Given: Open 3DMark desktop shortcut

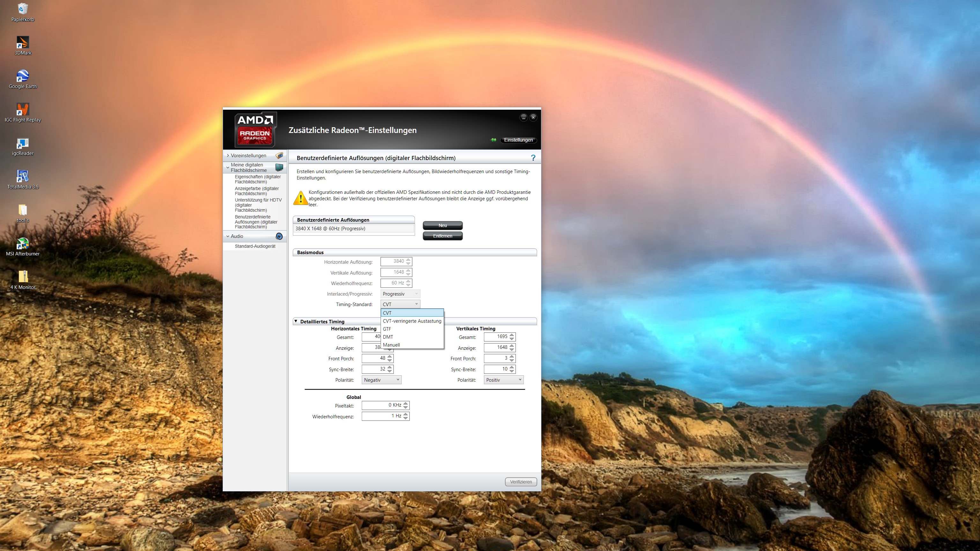Looking at the screenshot, I should [23, 43].
